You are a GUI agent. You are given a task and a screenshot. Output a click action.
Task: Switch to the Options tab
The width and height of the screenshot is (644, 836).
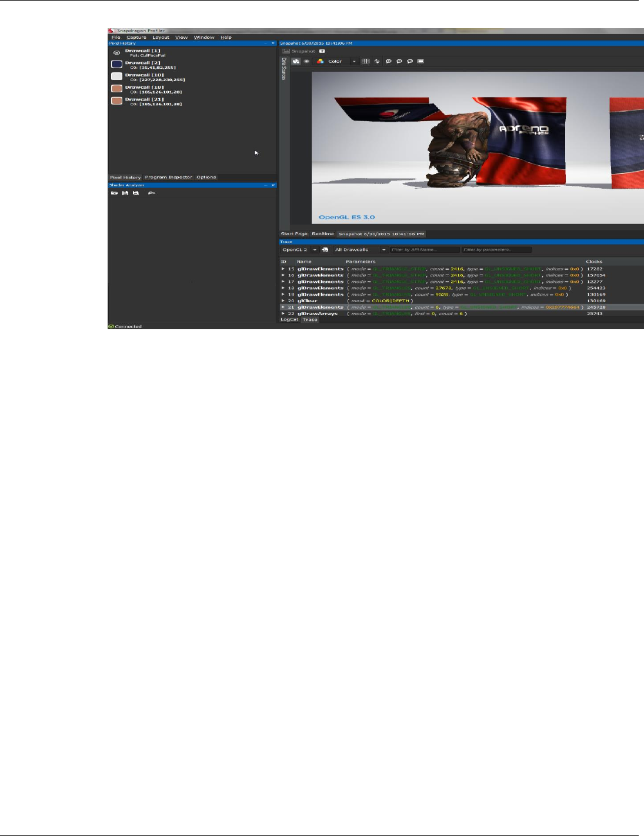point(206,177)
